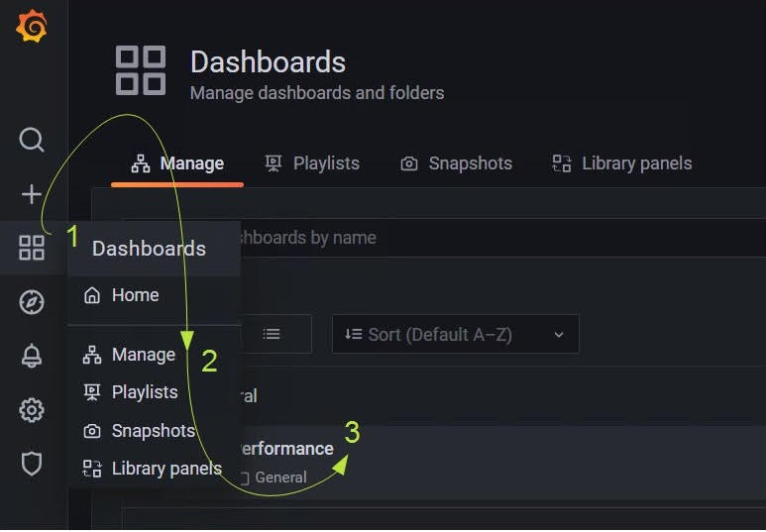Open Configuration via the gear icon
Image resolution: width=766 pixels, height=532 pixels.
pos(32,410)
